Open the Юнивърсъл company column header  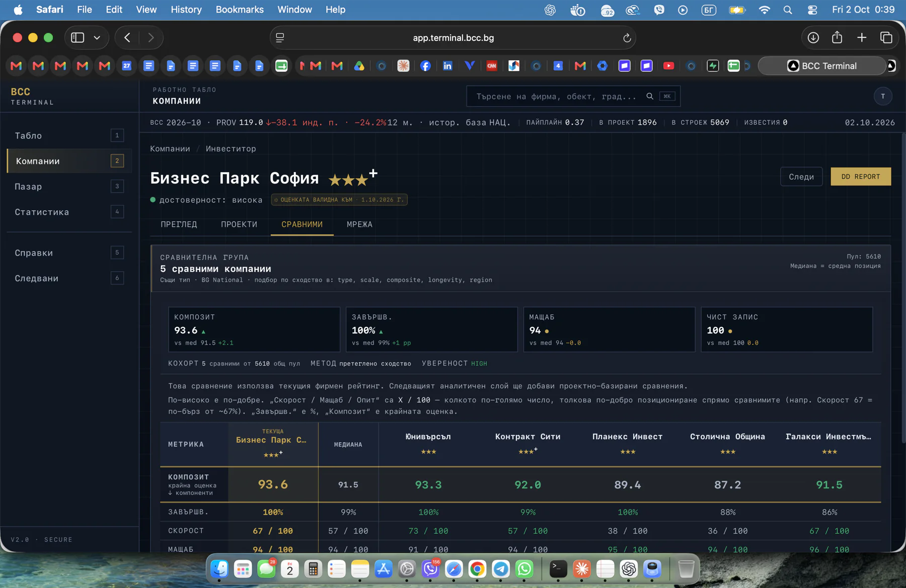[428, 444]
